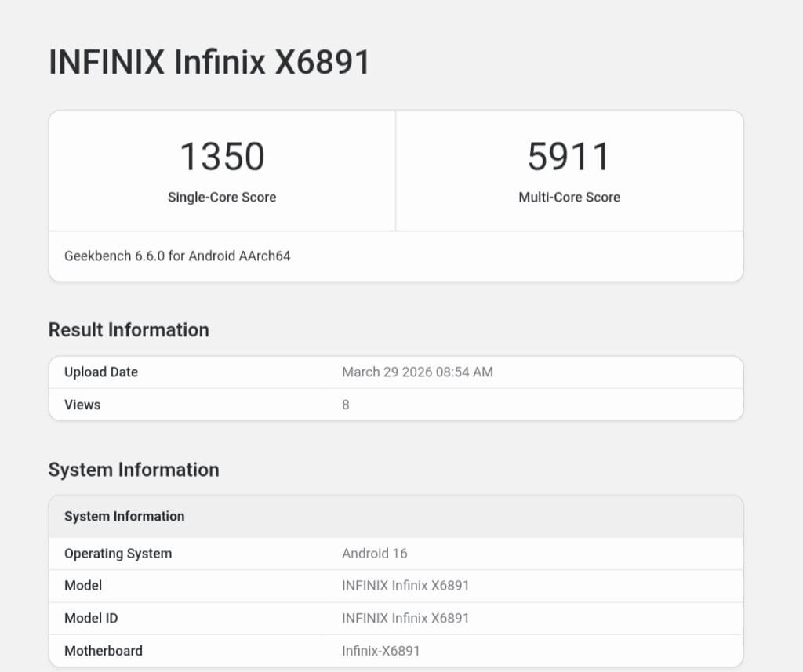
Task: Select the 1350 single-core score number
Action: (x=222, y=156)
